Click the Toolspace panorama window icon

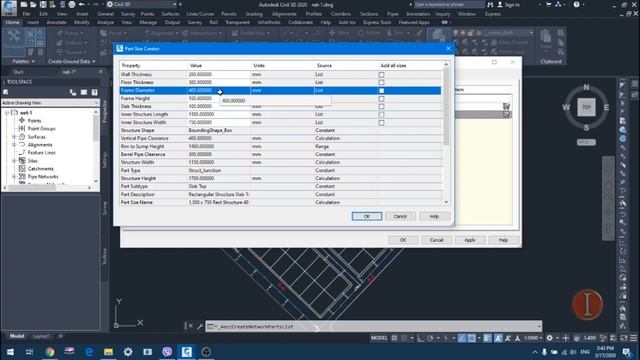tap(84, 92)
